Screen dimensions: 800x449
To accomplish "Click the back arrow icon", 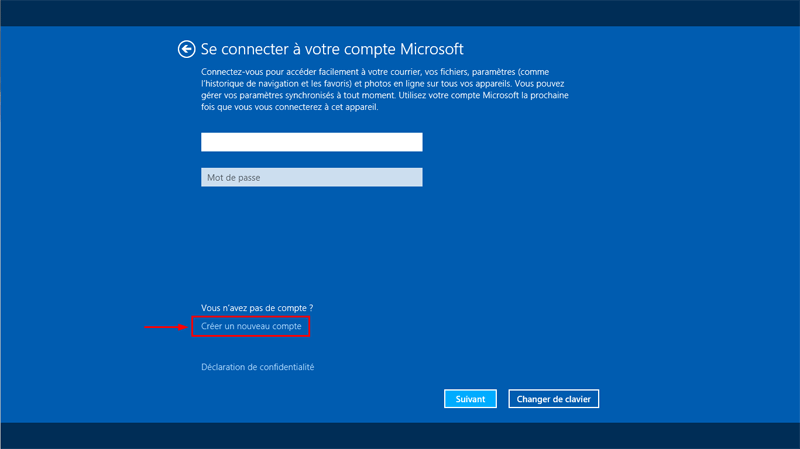I will [185, 49].
